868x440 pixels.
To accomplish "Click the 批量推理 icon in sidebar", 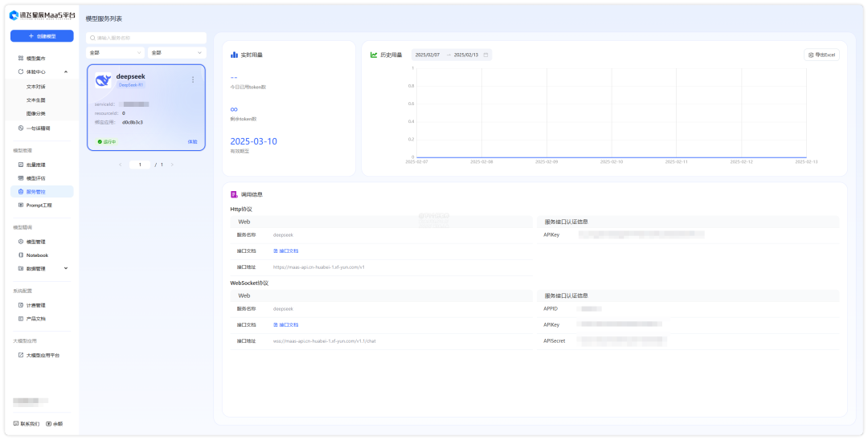I will pos(21,165).
